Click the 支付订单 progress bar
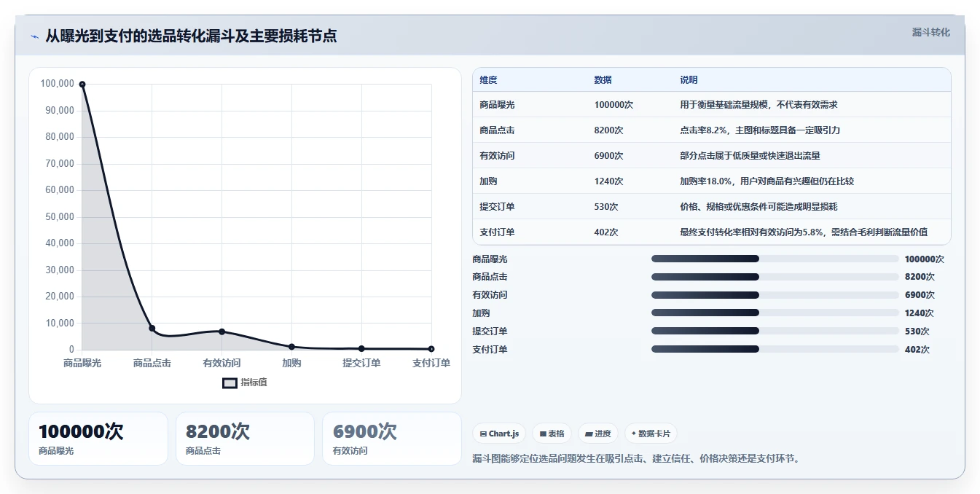The width and height of the screenshot is (980, 494). [x=775, y=350]
